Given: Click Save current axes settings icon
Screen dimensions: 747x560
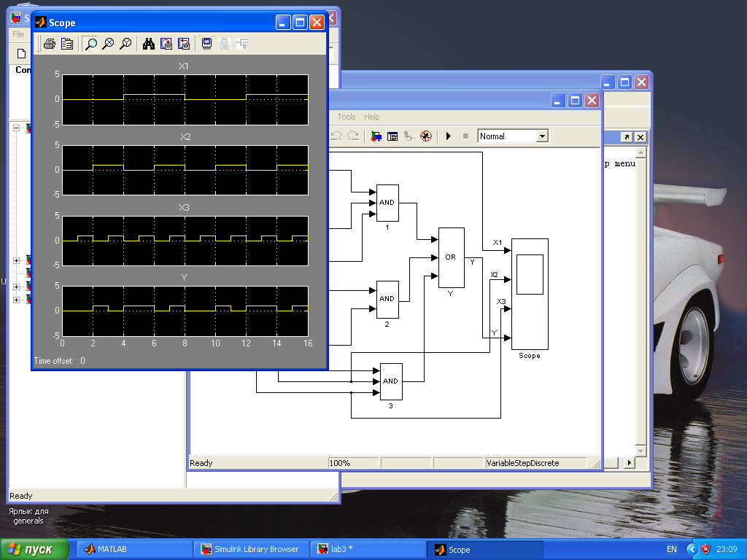Looking at the screenshot, I should coord(166,44).
